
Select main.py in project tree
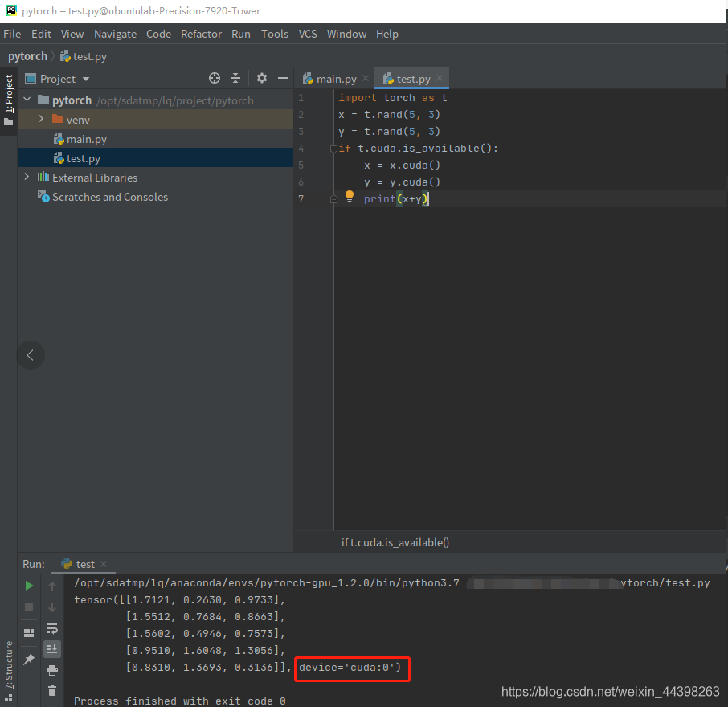coord(155,139)
